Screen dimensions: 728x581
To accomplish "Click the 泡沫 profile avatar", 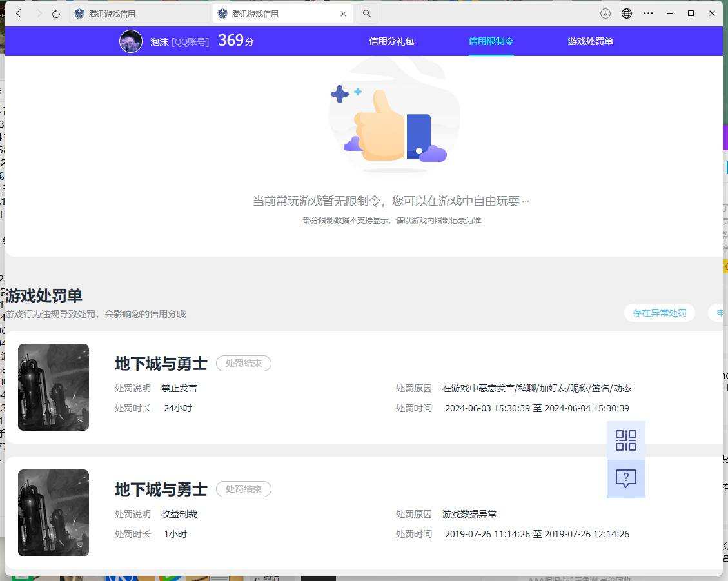I will coord(131,41).
